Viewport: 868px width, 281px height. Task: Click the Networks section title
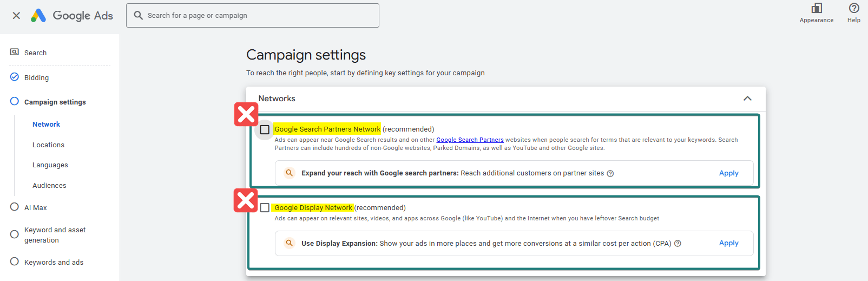click(x=277, y=99)
